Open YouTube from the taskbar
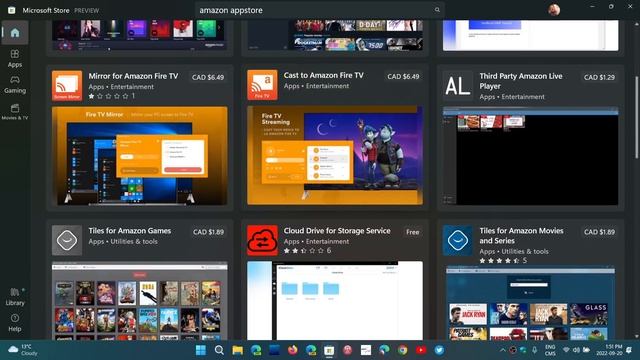 point(421,350)
